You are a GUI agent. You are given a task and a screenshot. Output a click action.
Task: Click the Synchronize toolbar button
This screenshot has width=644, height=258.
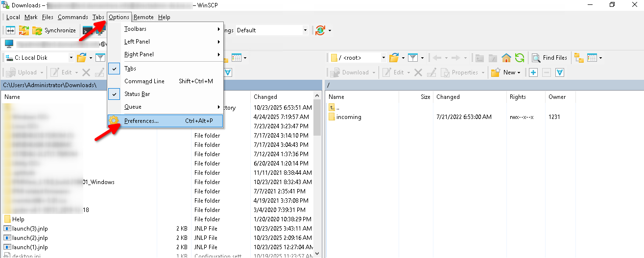point(54,30)
